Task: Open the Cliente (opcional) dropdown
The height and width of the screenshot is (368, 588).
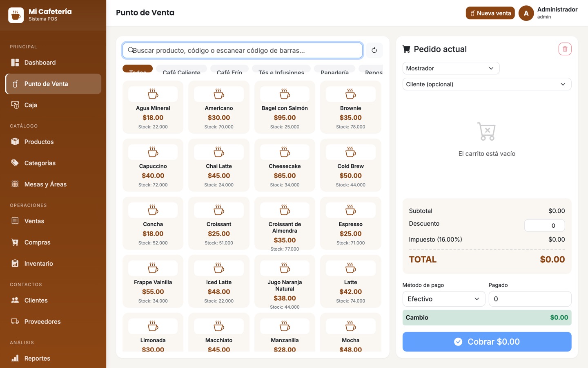Action: point(487,84)
